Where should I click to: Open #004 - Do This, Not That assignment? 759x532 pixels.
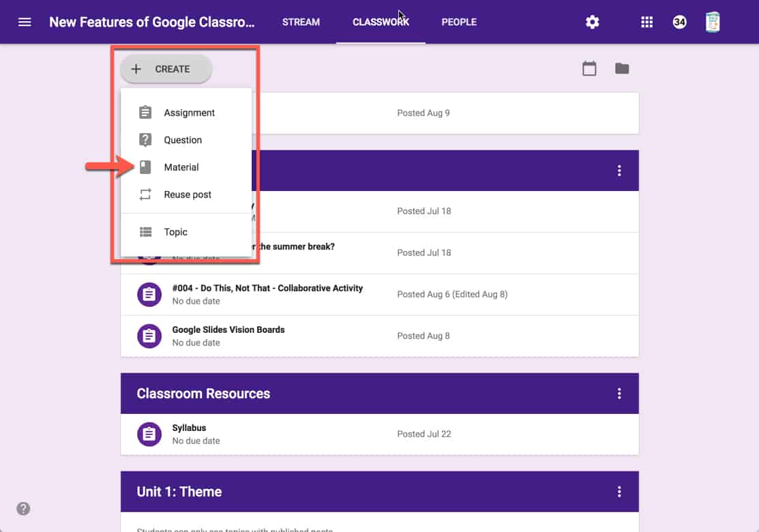[379, 295]
